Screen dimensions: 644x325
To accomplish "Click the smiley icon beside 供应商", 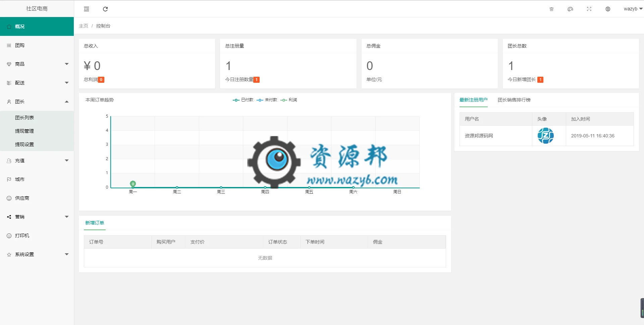I will pos(9,198).
